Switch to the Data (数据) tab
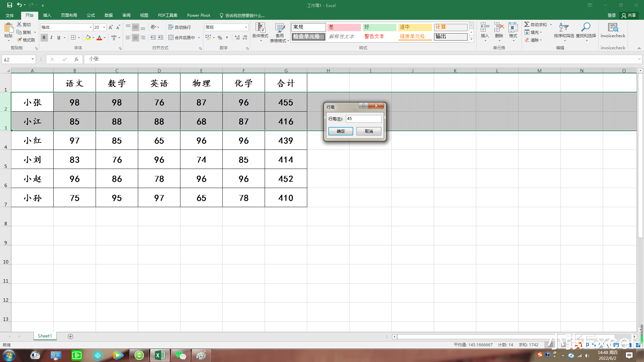 coord(108,15)
